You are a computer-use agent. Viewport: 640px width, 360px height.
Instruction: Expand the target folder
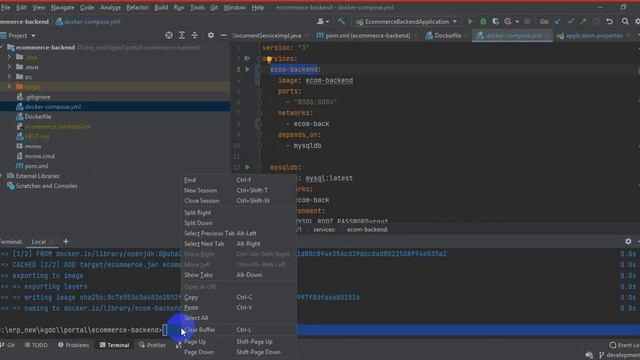tap(9, 87)
